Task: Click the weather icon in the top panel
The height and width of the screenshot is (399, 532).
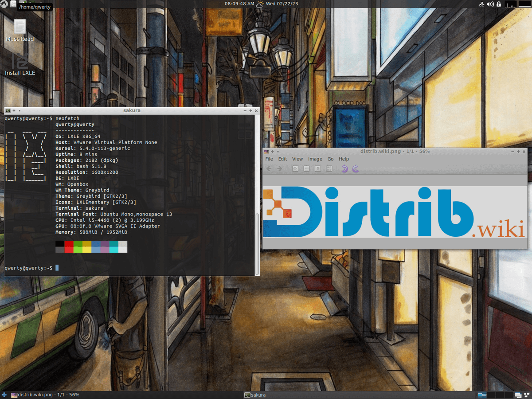Action: click(x=260, y=4)
